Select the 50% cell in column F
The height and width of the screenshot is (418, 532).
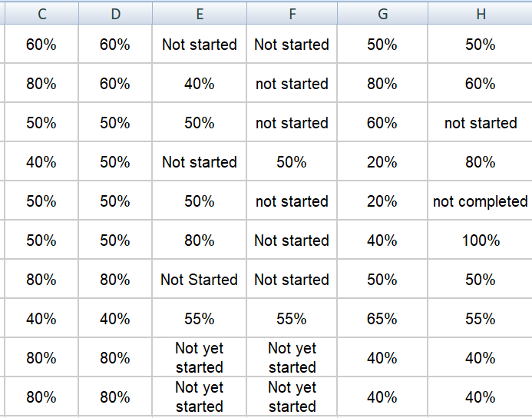coord(292,162)
